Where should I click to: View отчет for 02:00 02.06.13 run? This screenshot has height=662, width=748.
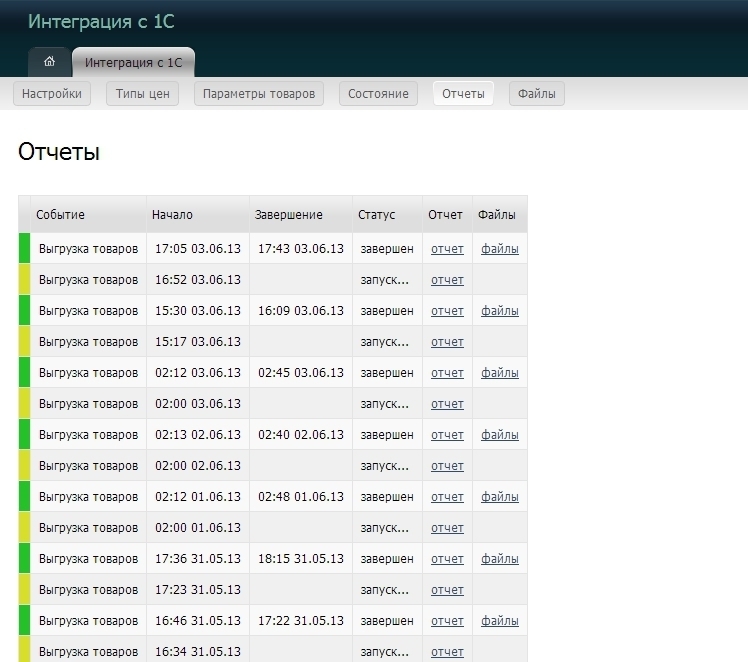point(447,465)
